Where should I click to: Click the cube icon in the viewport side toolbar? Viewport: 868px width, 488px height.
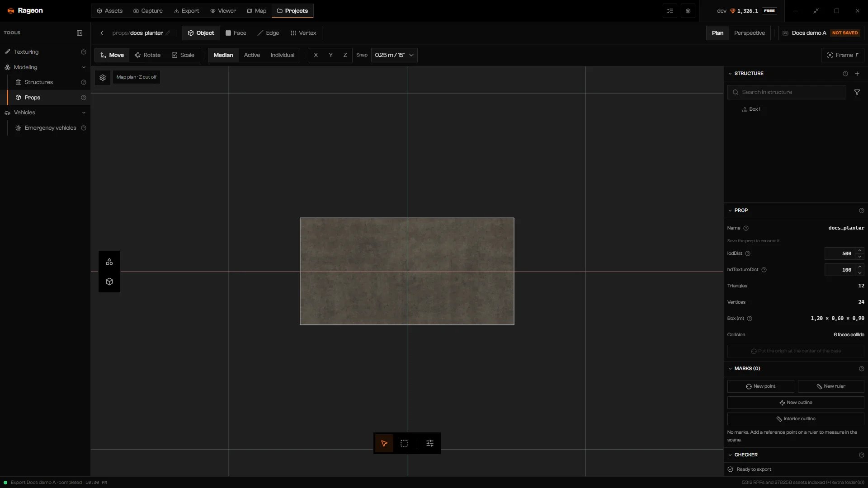tap(109, 282)
